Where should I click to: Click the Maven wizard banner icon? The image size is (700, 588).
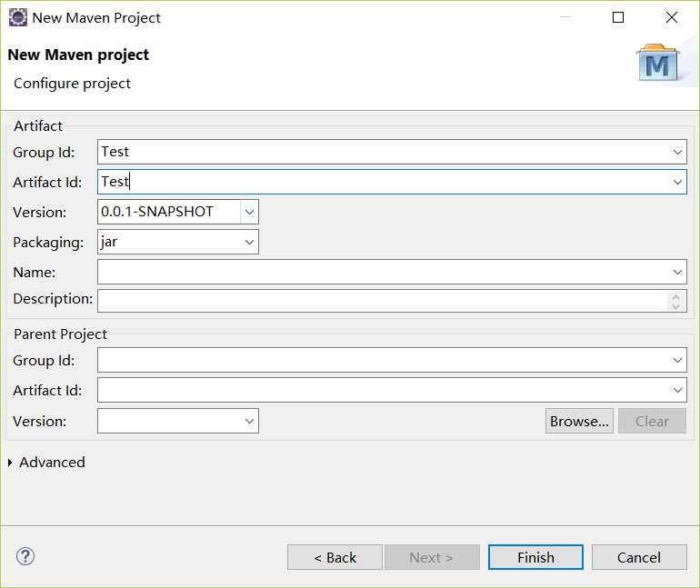(658, 63)
